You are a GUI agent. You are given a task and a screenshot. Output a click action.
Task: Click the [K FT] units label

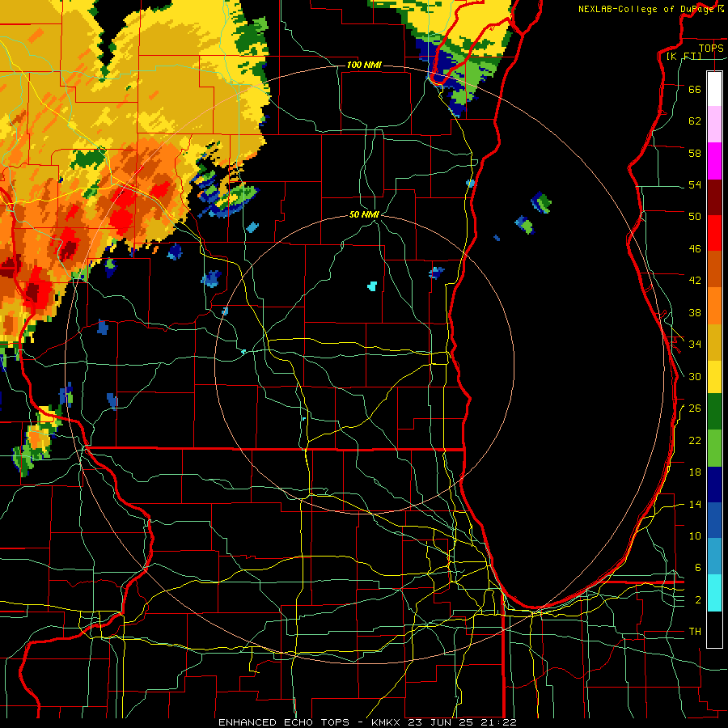[x=684, y=56]
